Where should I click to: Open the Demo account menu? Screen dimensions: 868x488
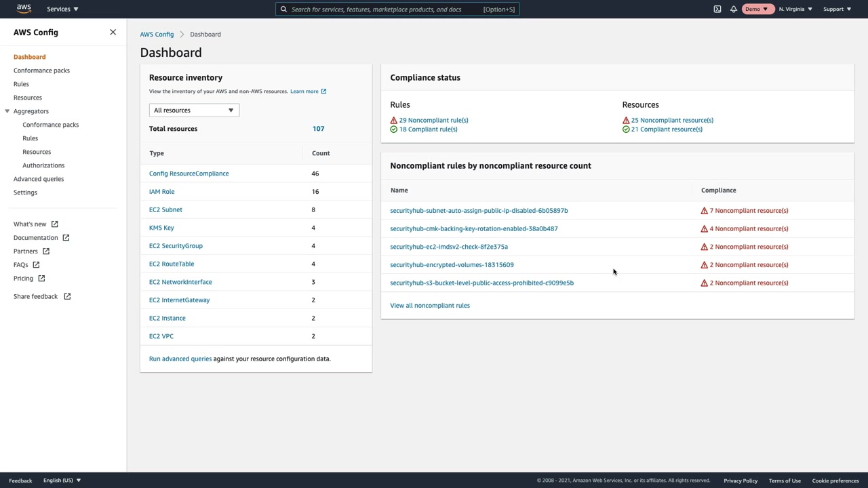point(756,9)
